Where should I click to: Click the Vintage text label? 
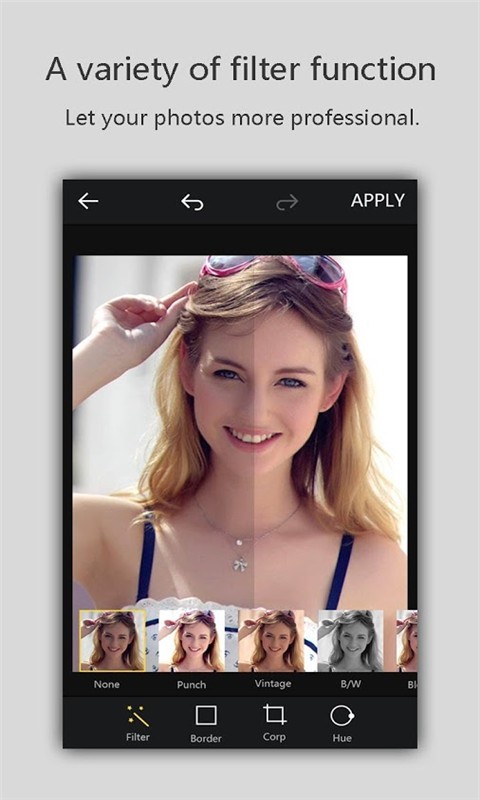click(x=273, y=684)
